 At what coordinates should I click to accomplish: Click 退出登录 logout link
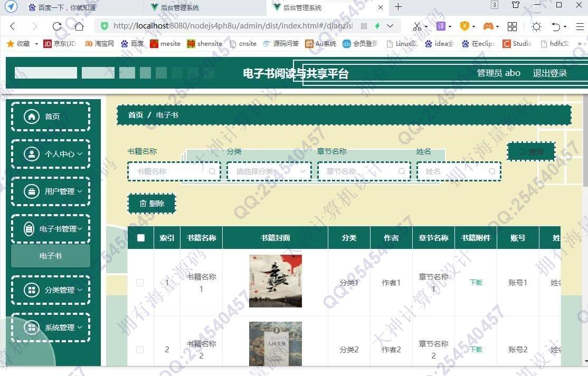[550, 73]
